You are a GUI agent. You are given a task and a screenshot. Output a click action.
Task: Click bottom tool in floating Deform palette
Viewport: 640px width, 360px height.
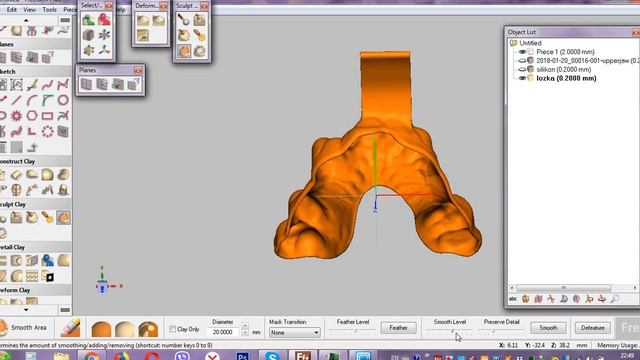coord(143,36)
